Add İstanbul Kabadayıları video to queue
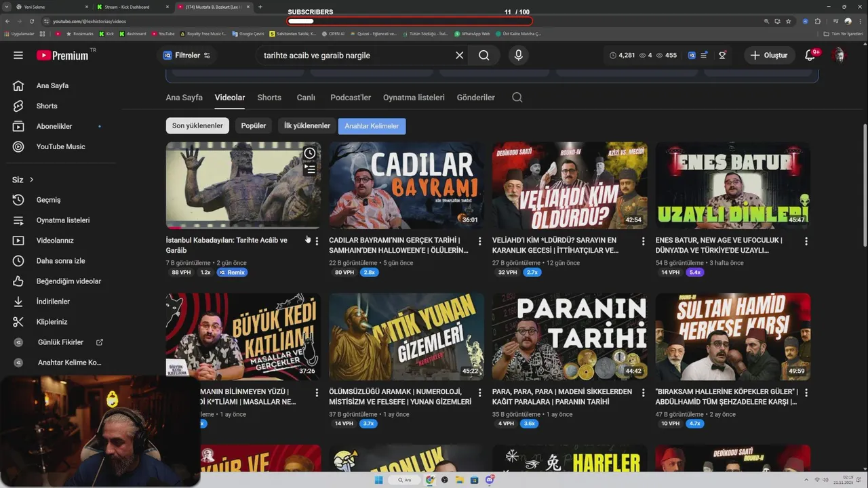Image resolution: width=868 pixels, height=488 pixels. 310,169
